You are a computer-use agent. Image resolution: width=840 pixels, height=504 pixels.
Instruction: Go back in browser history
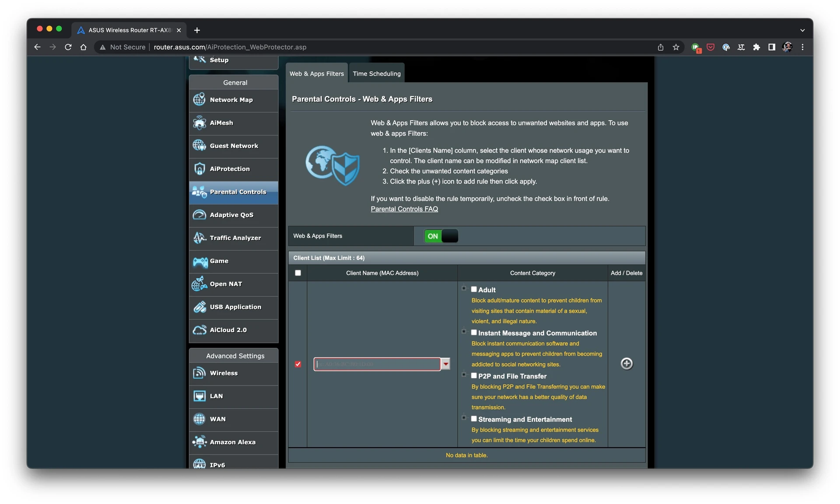(x=38, y=47)
